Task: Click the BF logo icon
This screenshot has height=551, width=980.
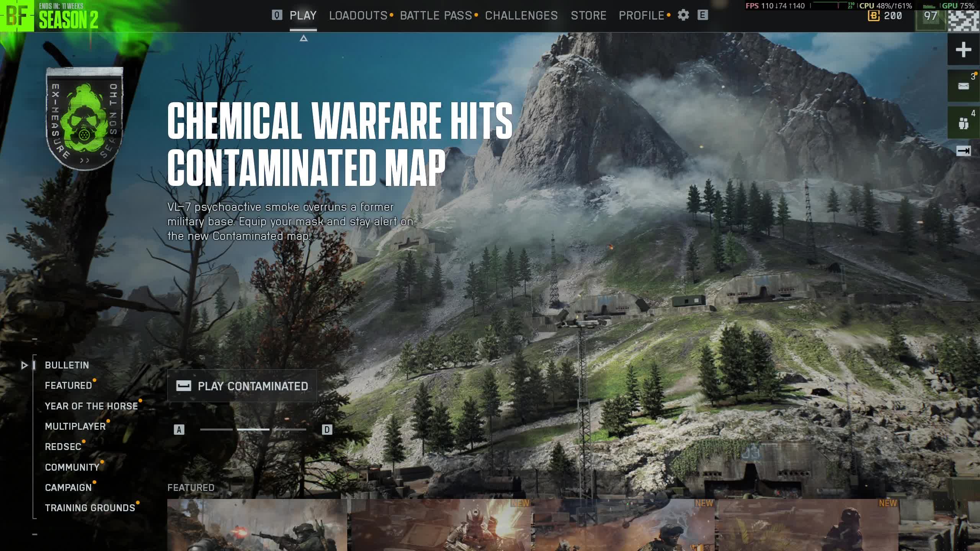Action: coord(17,16)
